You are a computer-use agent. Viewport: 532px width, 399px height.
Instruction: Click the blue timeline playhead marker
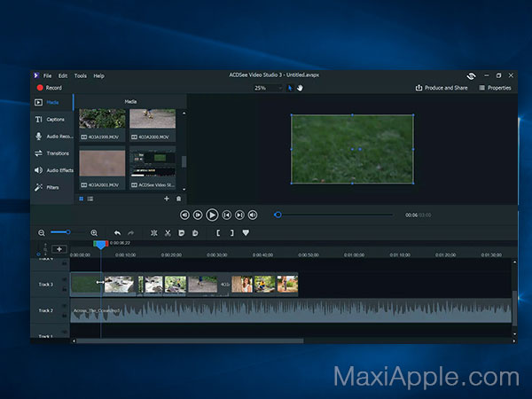pyautogui.click(x=101, y=245)
